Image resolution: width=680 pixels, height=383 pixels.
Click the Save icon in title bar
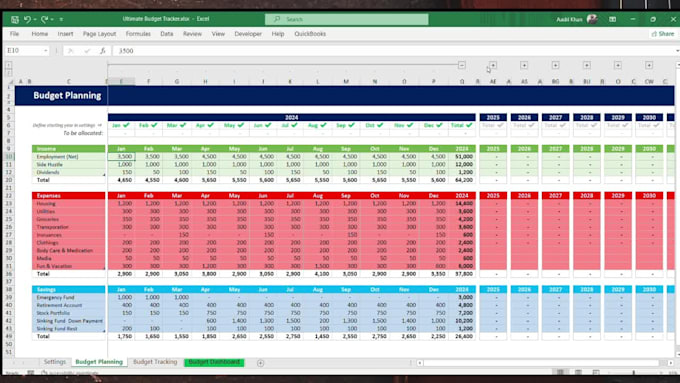[15, 19]
